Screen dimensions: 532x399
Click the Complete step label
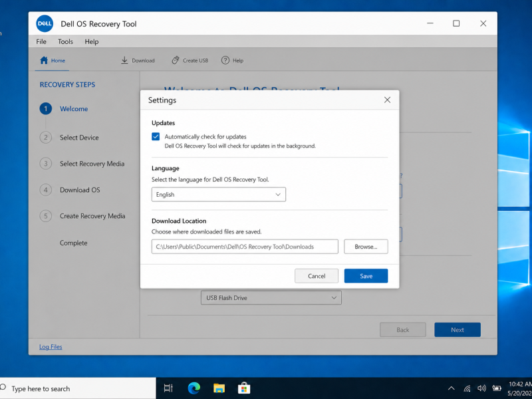pos(73,243)
